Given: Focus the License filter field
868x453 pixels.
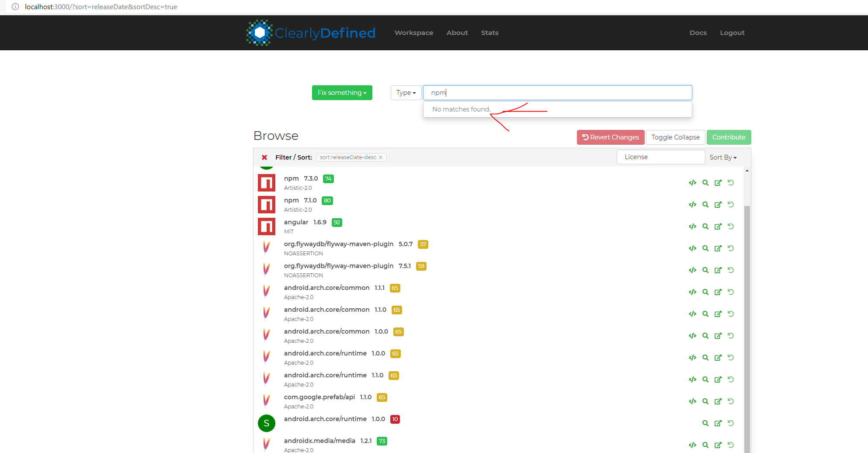Looking at the screenshot, I should (x=661, y=157).
